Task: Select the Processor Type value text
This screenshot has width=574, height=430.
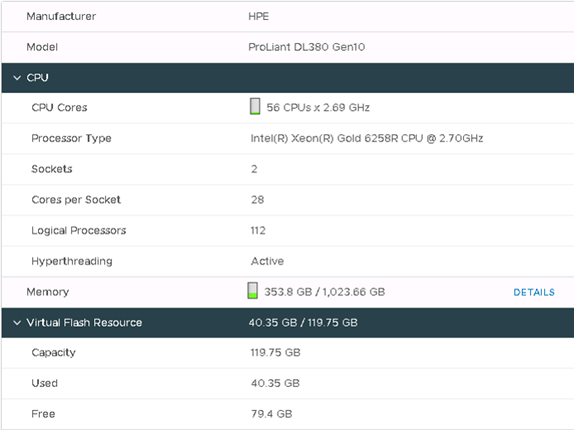Action: click(x=367, y=138)
